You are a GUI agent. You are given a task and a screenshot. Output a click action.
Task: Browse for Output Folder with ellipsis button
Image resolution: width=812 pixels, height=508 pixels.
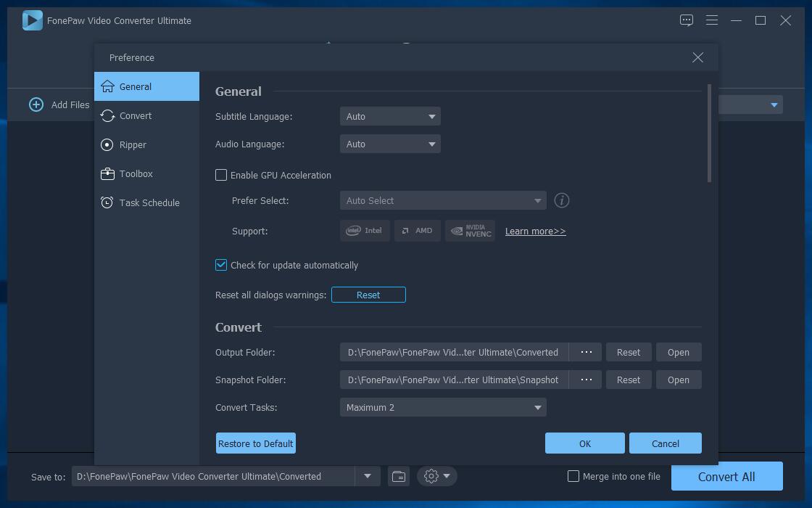pyautogui.click(x=586, y=352)
